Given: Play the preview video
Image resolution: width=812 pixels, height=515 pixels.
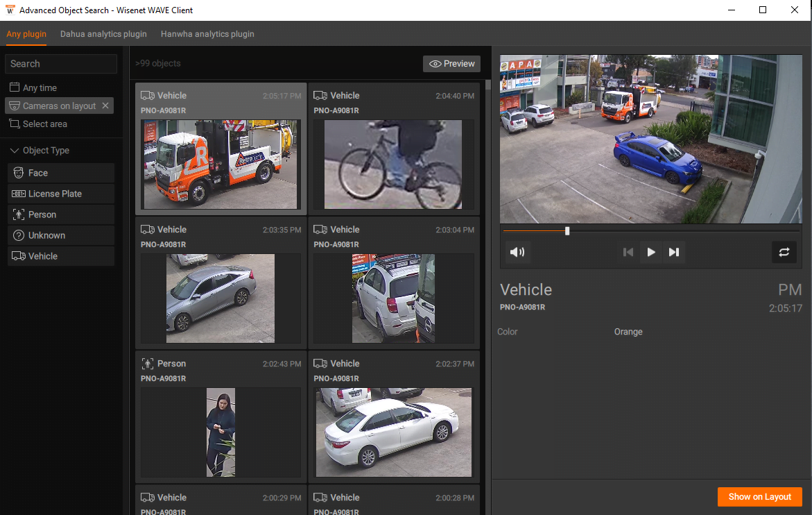Looking at the screenshot, I should tap(651, 253).
